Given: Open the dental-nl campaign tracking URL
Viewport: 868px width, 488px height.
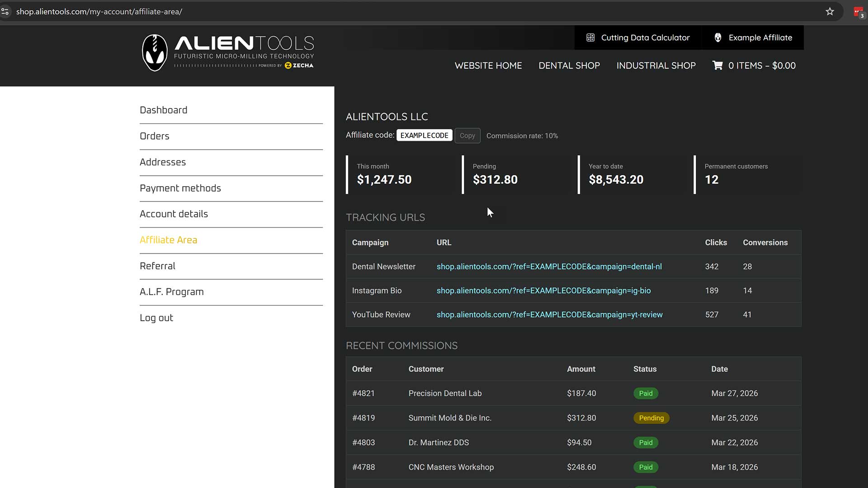Looking at the screenshot, I should [x=549, y=267].
